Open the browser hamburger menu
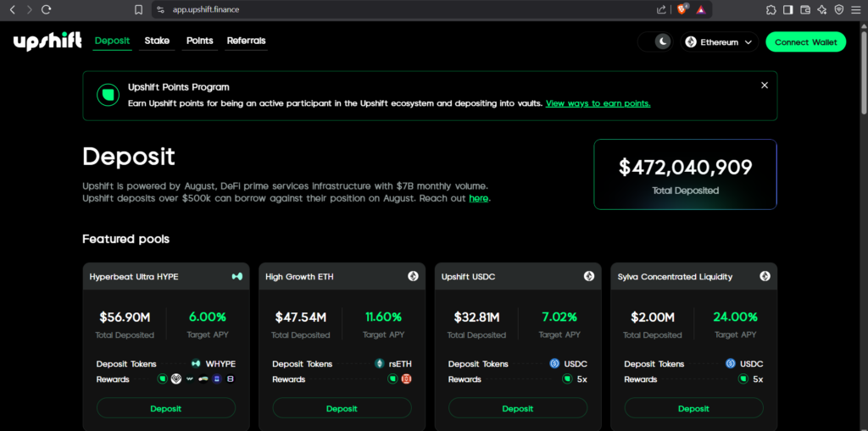The height and width of the screenshot is (431, 868). point(856,9)
